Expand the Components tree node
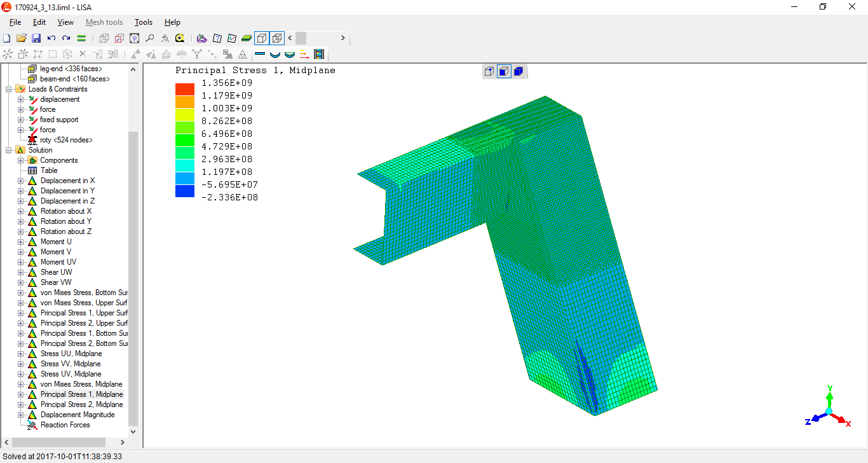 coord(20,160)
